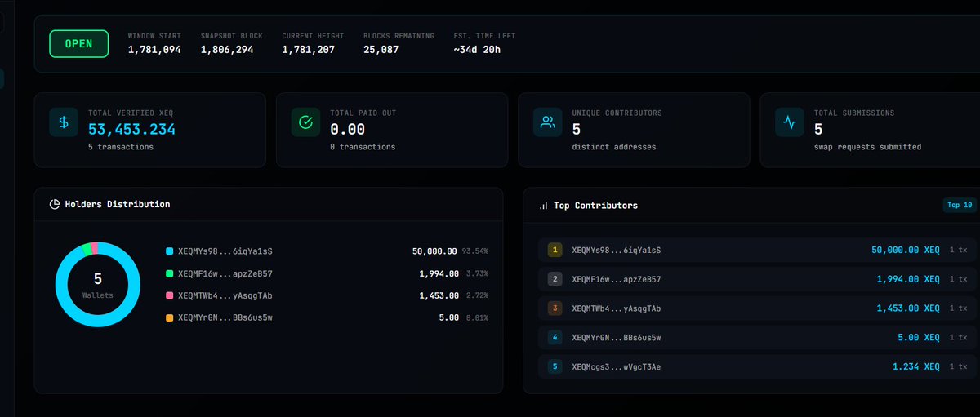The image size is (980, 417).
Task: Click the checkmark circle icon for Total Paid Out
Action: (x=305, y=122)
